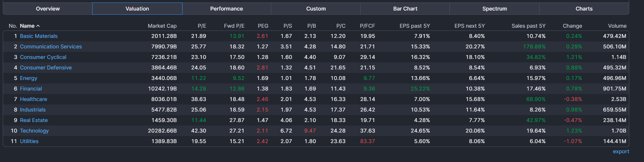Sort by Fwd P/E column header
Screen dimensions: 644x162
coord(234,26)
